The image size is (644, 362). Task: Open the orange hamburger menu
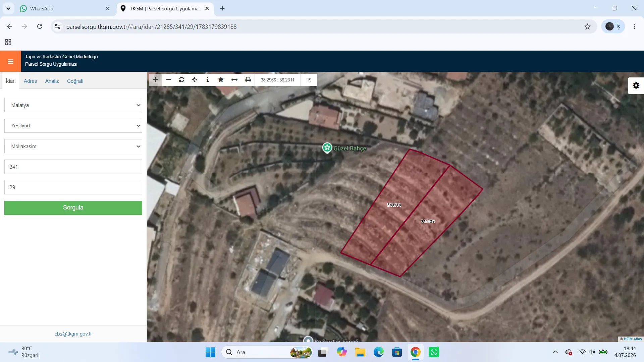click(x=10, y=61)
